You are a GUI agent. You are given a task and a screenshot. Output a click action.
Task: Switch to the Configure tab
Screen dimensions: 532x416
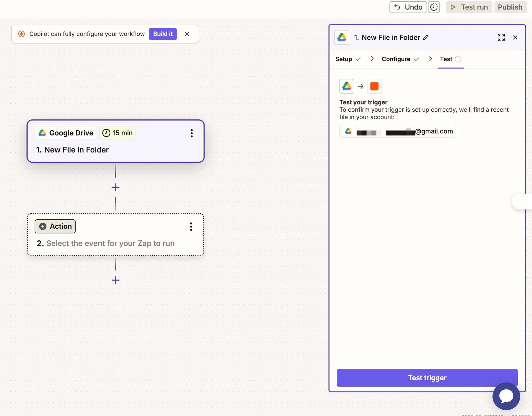click(396, 59)
